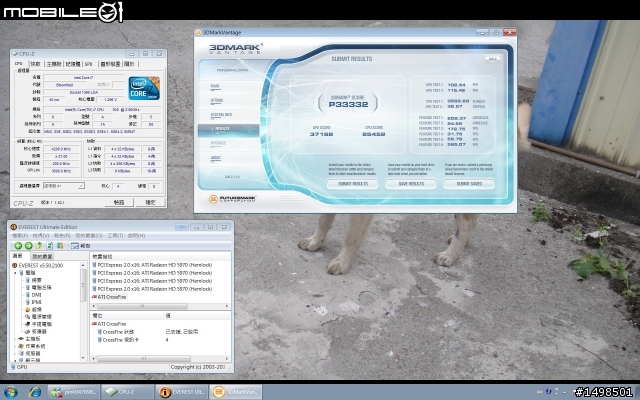Image resolution: width=640 pixels, height=400 pixels.
Task: Click CPU-Z 驗證 validate button
Action: 119,202
